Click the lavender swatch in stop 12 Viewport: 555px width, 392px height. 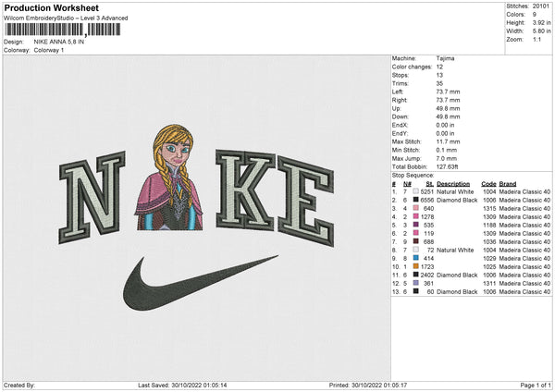click(x=415, y=284)
